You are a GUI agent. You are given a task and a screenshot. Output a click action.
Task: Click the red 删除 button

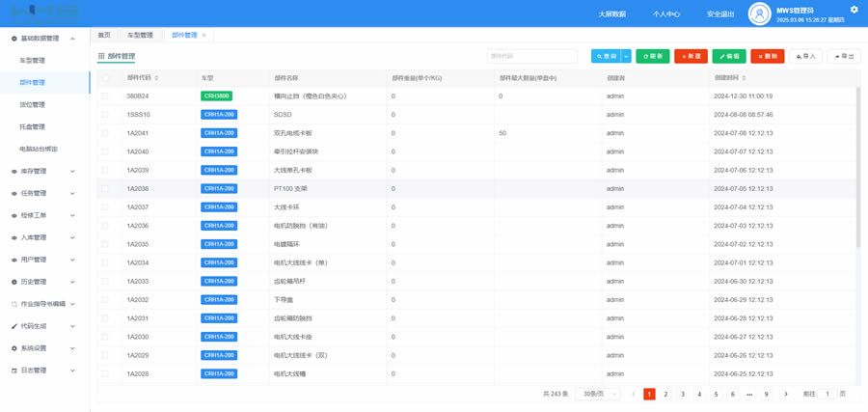[768, 56]
